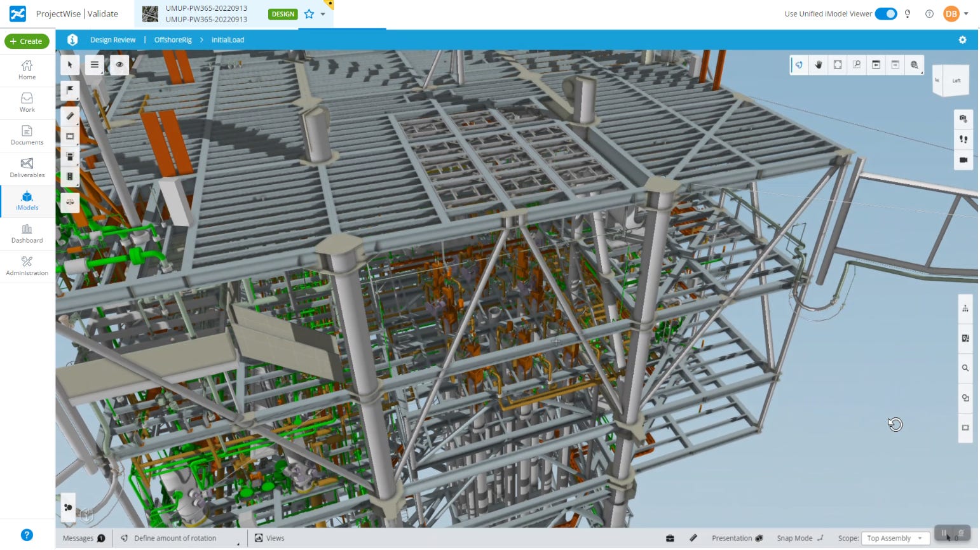The width and height of the screenshot is (980, 550).
Task: Click the ProjectWise logo icon
Action: pyautogui.click(x=18, y=13)
